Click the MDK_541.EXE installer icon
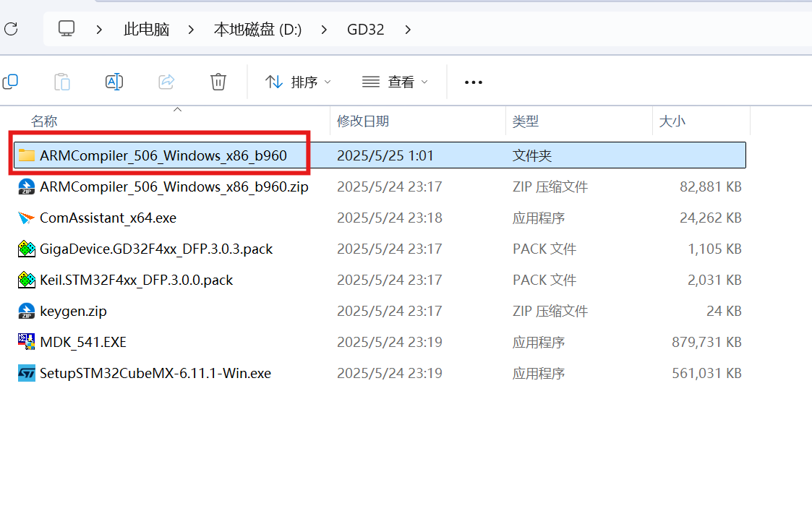812x506 pixels. [x=27, y=342]
